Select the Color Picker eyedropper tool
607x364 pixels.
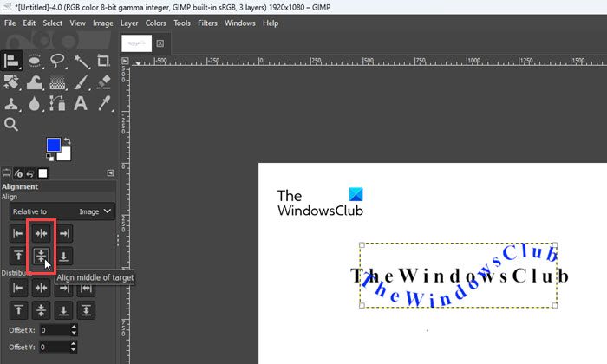[104, 103]
